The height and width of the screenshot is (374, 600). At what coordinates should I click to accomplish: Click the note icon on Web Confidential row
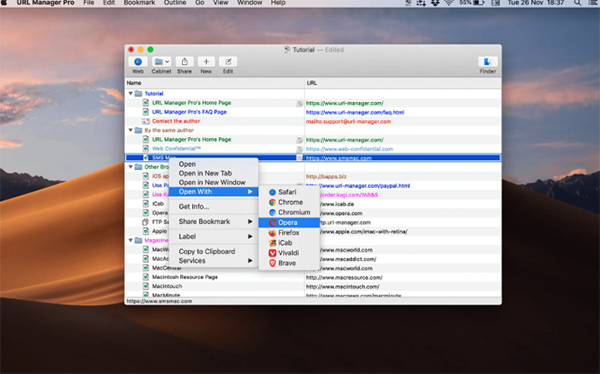pos(299,149)
